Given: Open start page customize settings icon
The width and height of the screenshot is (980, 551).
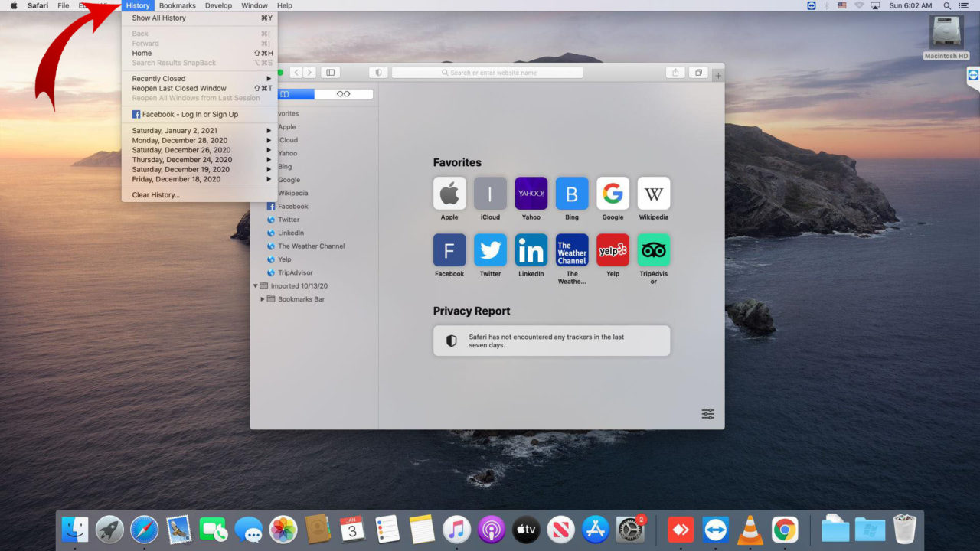Looking at the screenshot, I should [x=707, y=414].
